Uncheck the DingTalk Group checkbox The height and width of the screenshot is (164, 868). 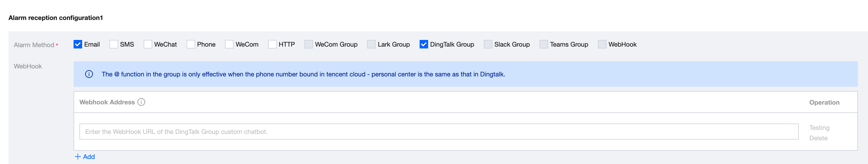(x=424, y=44)
